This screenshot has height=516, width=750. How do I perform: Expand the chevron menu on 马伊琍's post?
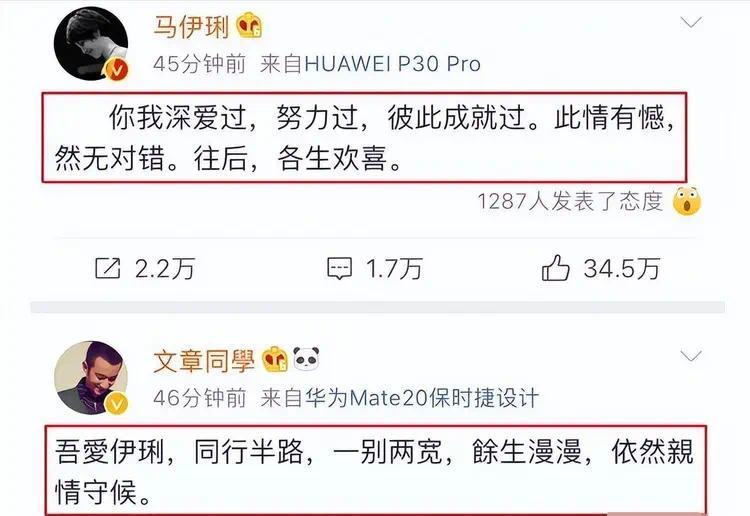tap(691, 22)
